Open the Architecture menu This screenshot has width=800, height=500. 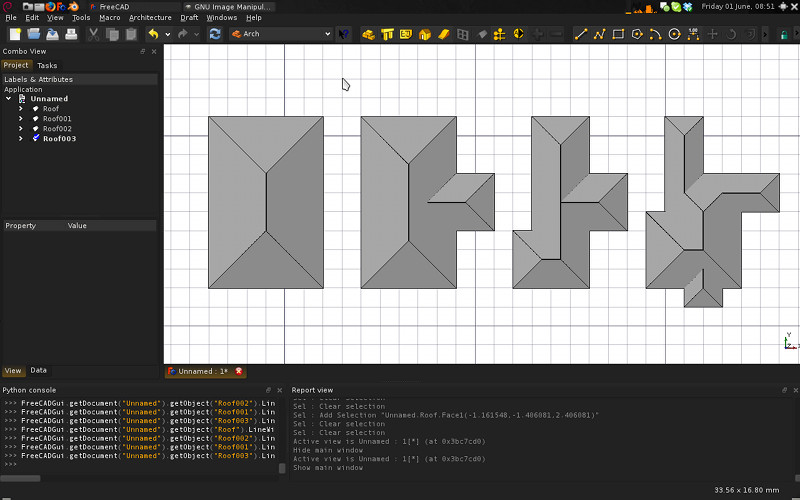pyautogui.click(x=150, y=17)
